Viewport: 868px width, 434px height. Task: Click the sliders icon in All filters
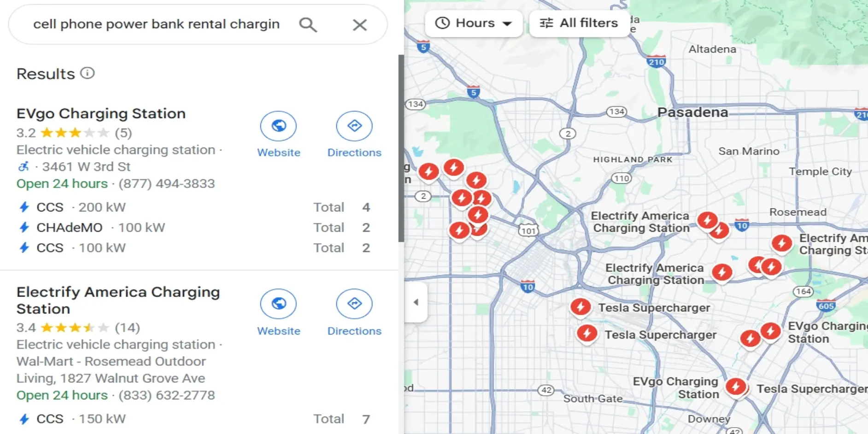(x=546, y=23)
